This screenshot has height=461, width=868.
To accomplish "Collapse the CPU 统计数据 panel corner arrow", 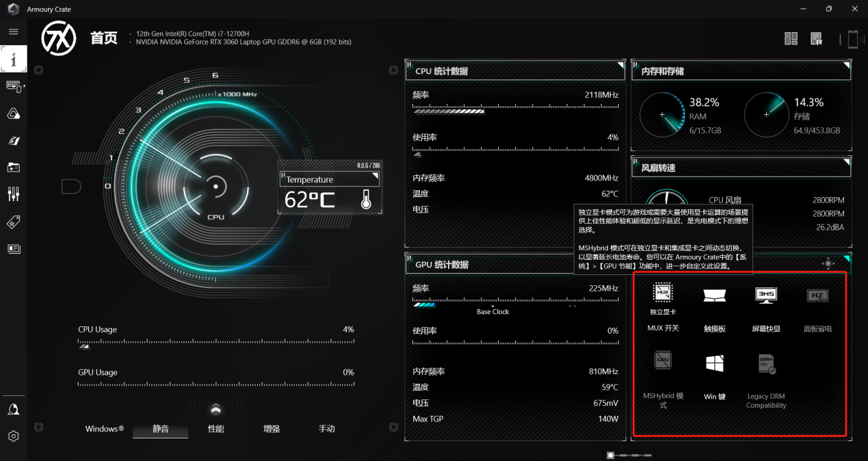I will point(620,66).
